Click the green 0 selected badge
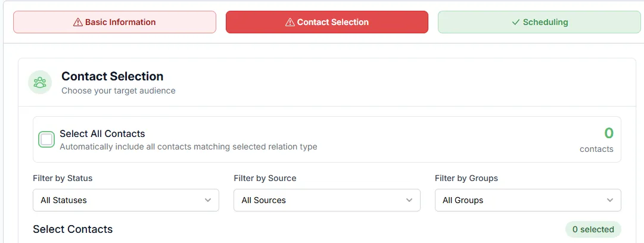The image size is (644, 243). point(593,229)
